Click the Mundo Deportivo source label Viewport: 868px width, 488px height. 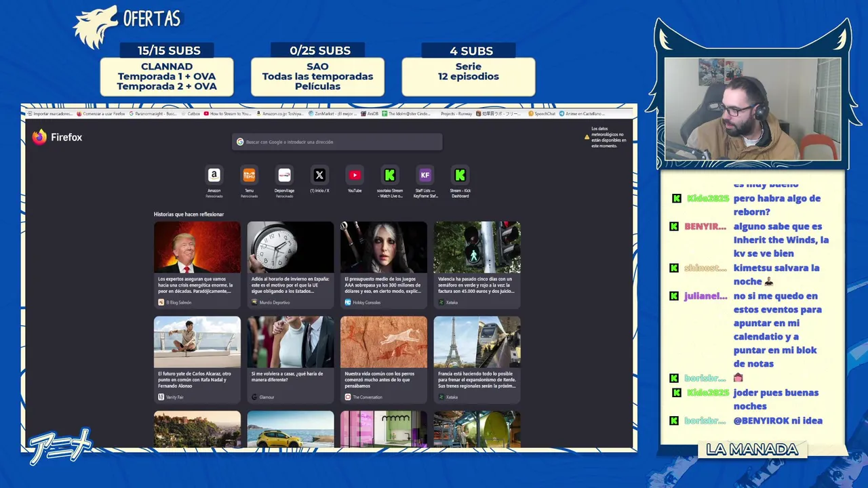(x=271, y=302)
